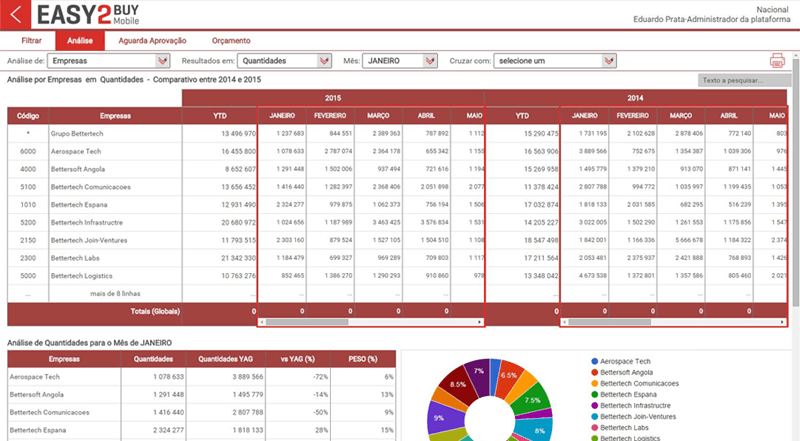Click the Bettertech Infrastructre legend marker

(594, 406)
